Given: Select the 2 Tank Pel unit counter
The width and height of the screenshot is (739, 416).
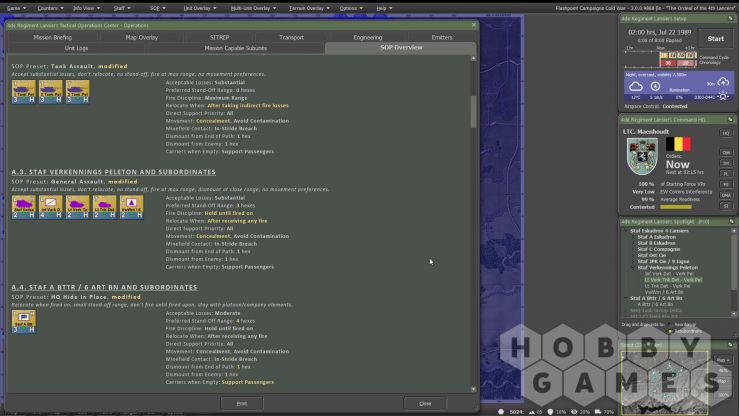Looking at the screenshot, I should (x=50, y=91).
